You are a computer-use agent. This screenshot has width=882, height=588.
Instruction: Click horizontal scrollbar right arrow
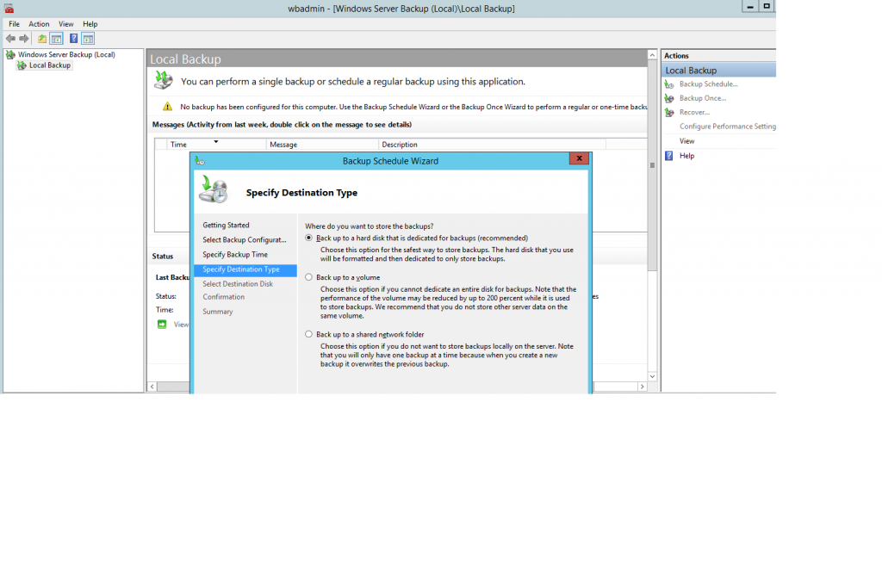coord(642,387)
